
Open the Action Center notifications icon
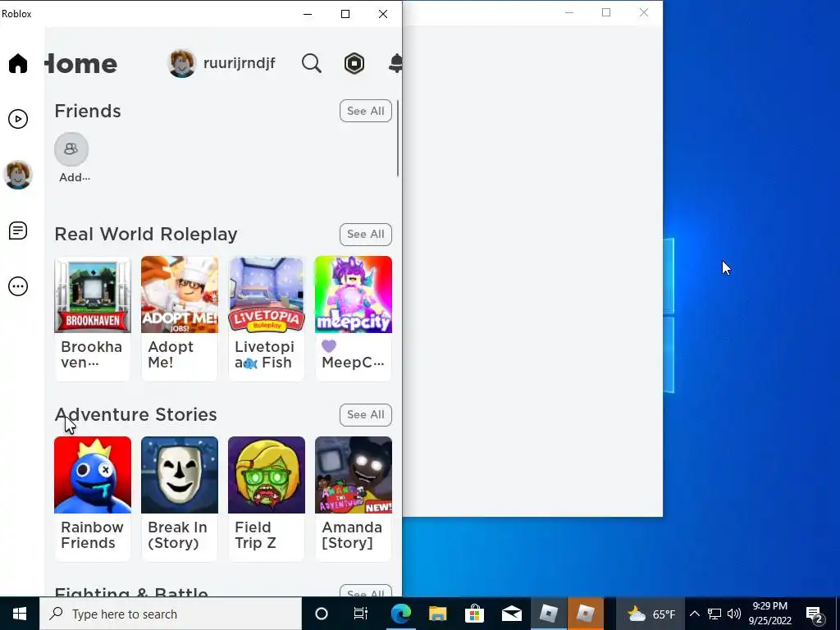[815, 614]
